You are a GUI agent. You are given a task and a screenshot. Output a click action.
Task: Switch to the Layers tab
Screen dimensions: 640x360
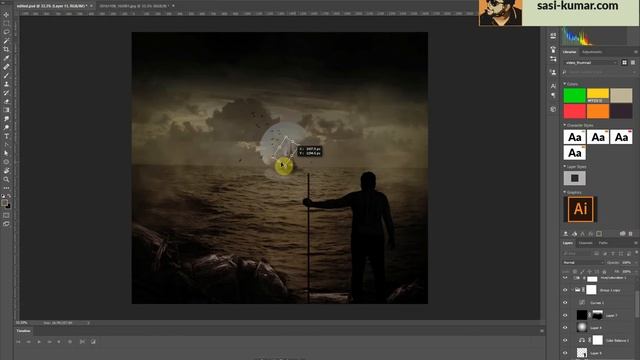568,243
